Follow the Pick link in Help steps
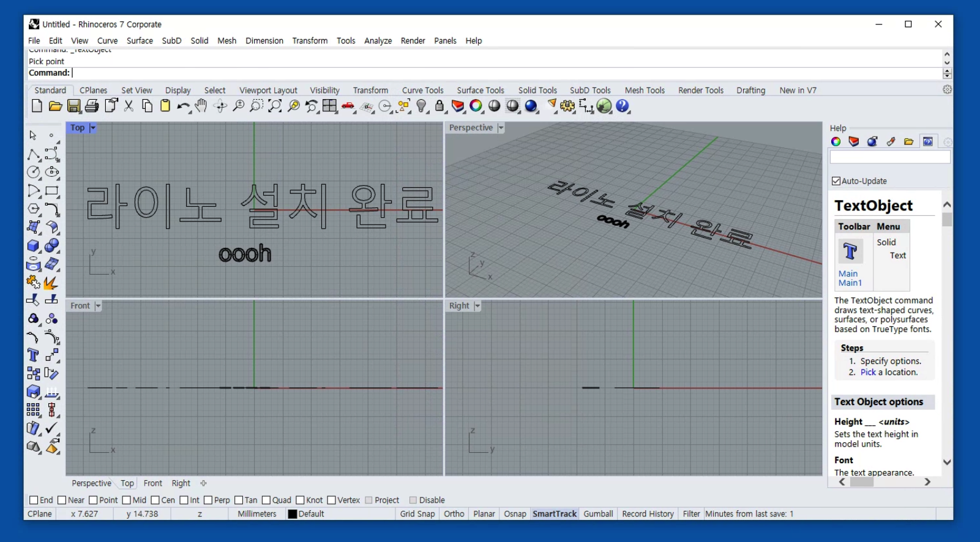The image size is (980, 542). (868, 372)
